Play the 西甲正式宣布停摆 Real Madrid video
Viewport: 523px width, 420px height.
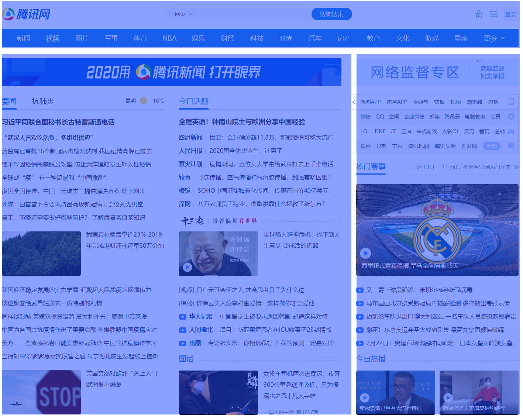click(365, 254)
